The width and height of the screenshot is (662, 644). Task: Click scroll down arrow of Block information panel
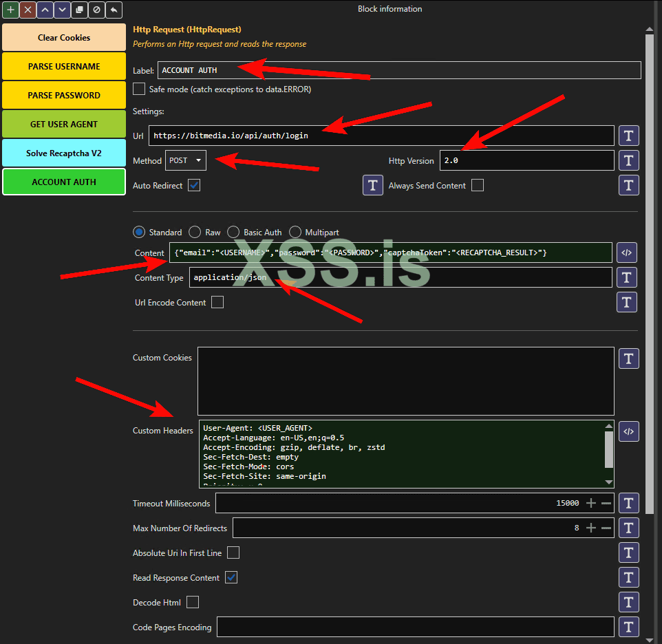(650, 639)
